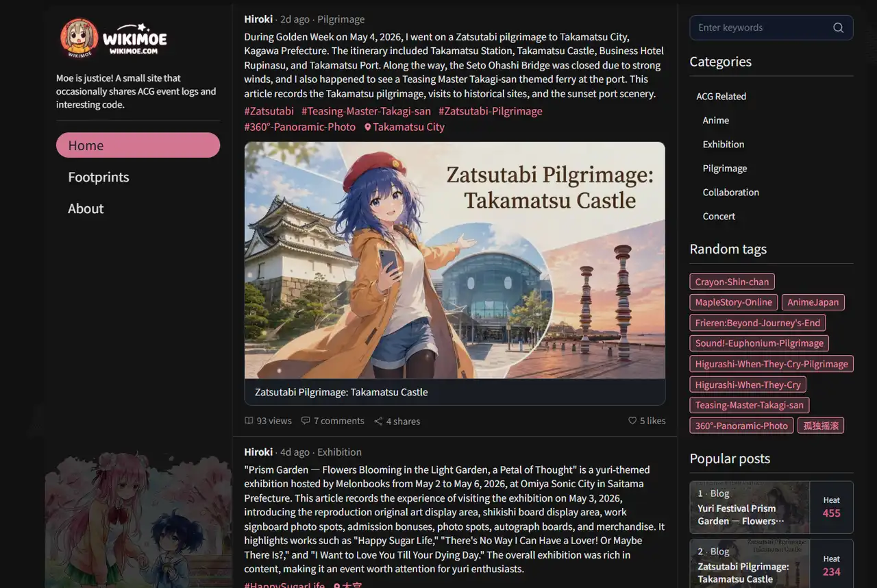877x588 pixels.
Task: Click the Heat 455 value
Action: [832, 513]
